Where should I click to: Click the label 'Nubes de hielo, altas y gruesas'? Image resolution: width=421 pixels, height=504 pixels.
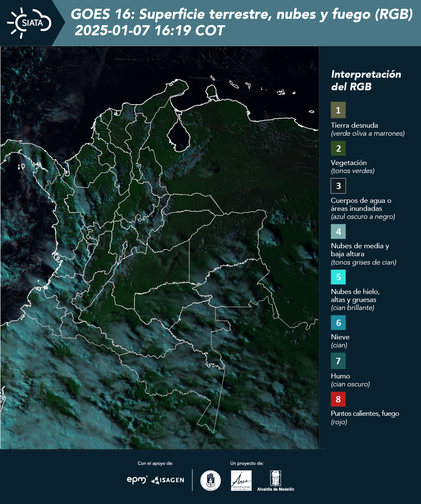pos(355,296)
